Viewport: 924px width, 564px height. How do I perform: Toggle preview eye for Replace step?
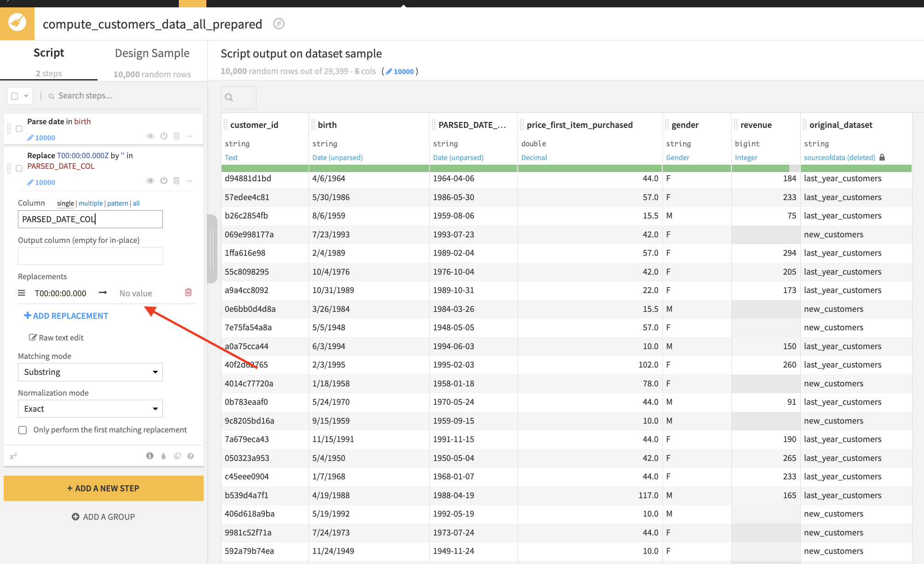coord(150,181)
